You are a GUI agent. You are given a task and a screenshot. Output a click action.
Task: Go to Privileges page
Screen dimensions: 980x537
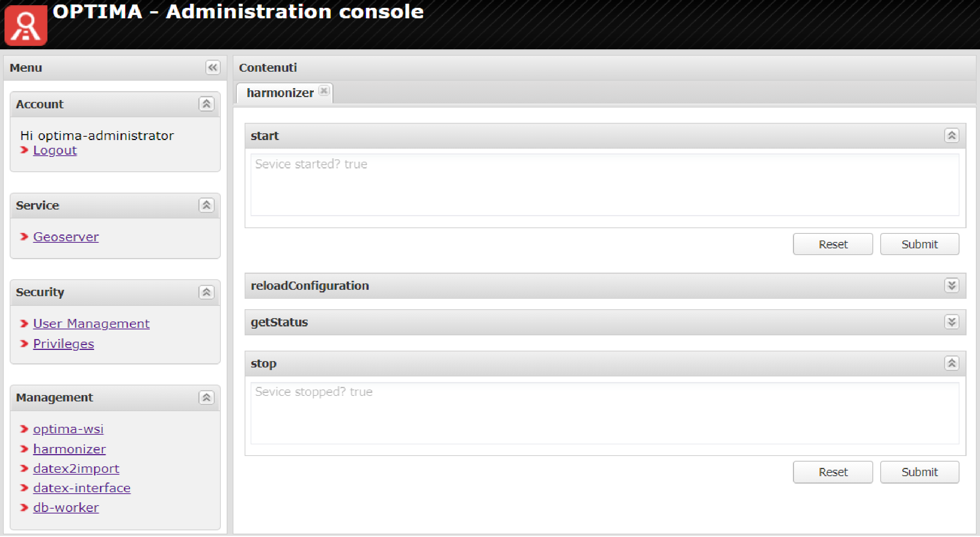point(63,344)
